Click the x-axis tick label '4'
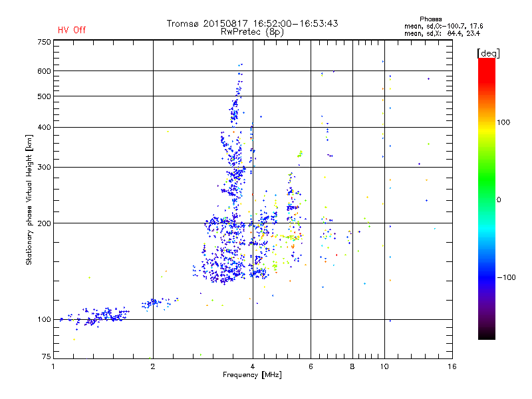 coord(253,366)
